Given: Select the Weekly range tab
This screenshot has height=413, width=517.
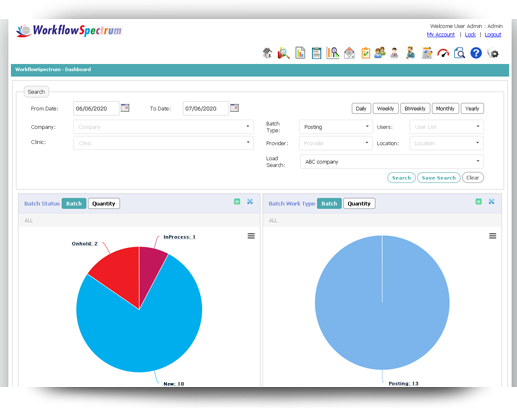Looking at the screenshot, I should pos(386,109).
